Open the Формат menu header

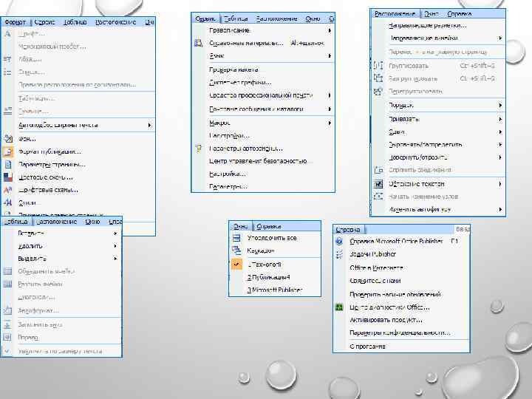point(15,22)
